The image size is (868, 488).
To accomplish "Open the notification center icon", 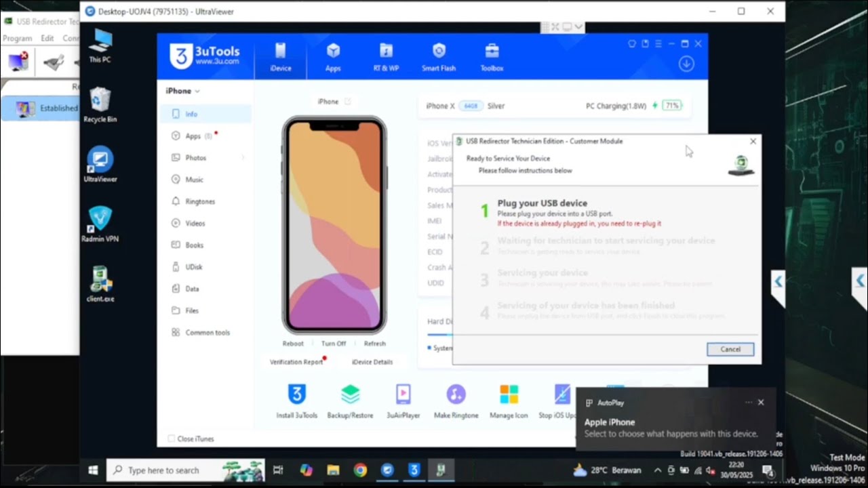I will [x=768, y=470].
